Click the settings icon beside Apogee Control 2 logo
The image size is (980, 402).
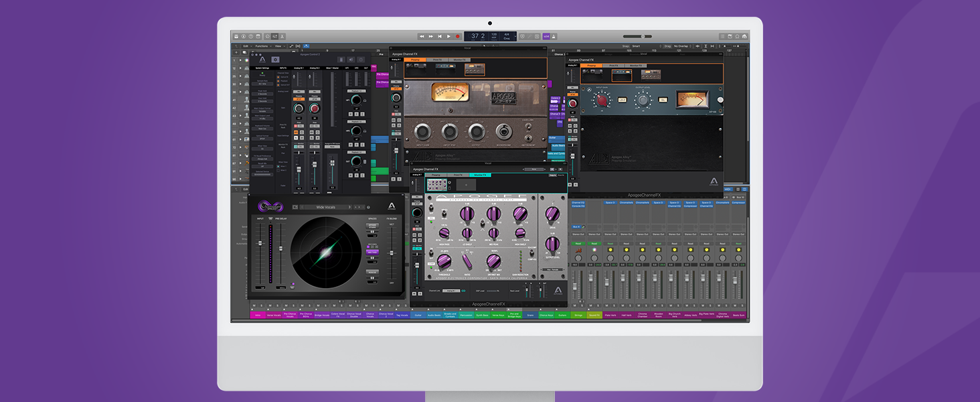coord(275,59)
